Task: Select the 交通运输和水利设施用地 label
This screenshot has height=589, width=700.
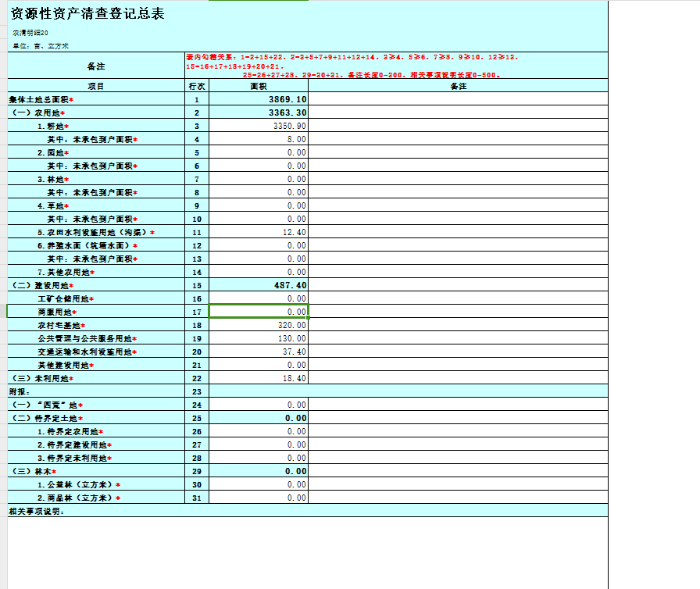Action: click(x=96, y=352)
